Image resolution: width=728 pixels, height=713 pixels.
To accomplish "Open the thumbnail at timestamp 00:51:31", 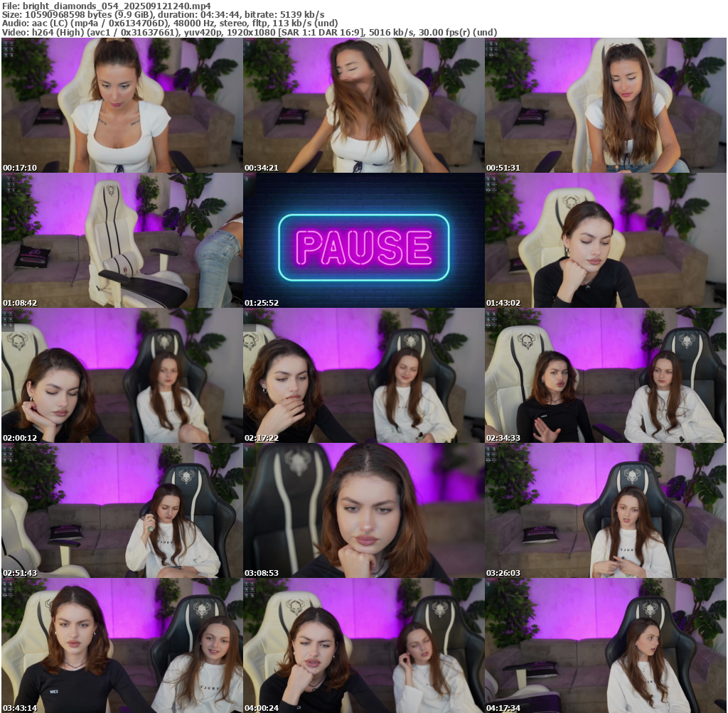I will 606,105.
